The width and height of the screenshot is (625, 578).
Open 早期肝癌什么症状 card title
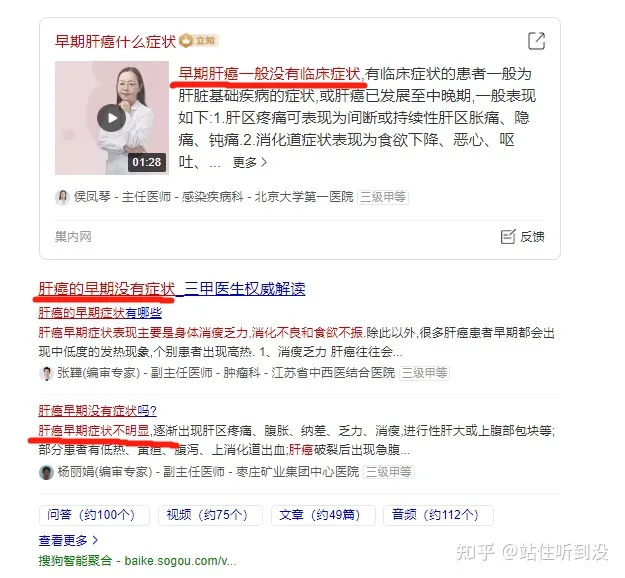click(115, 41)
